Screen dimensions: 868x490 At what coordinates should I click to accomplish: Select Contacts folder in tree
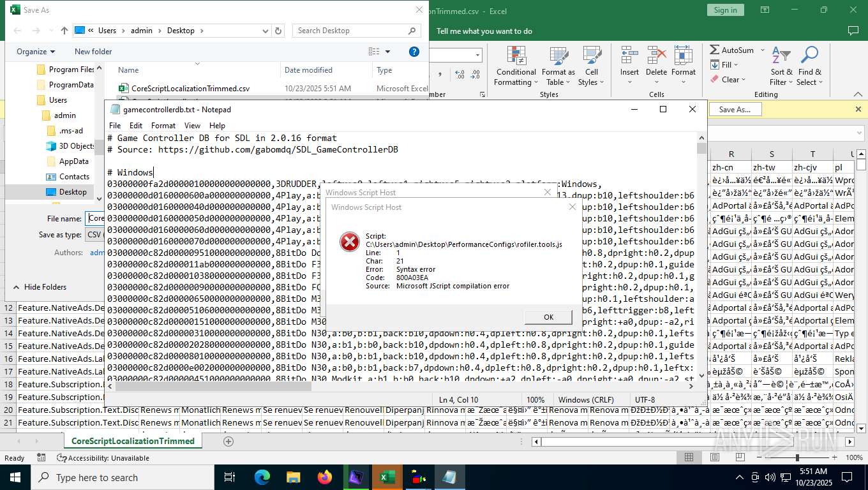coord(68,177)
